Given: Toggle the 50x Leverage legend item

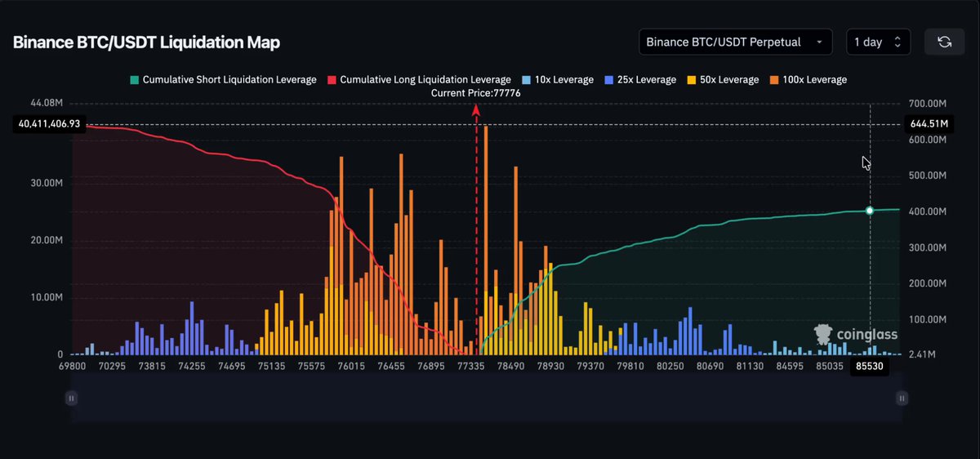Looking at the screenshot, I should (x=723, y=80).
